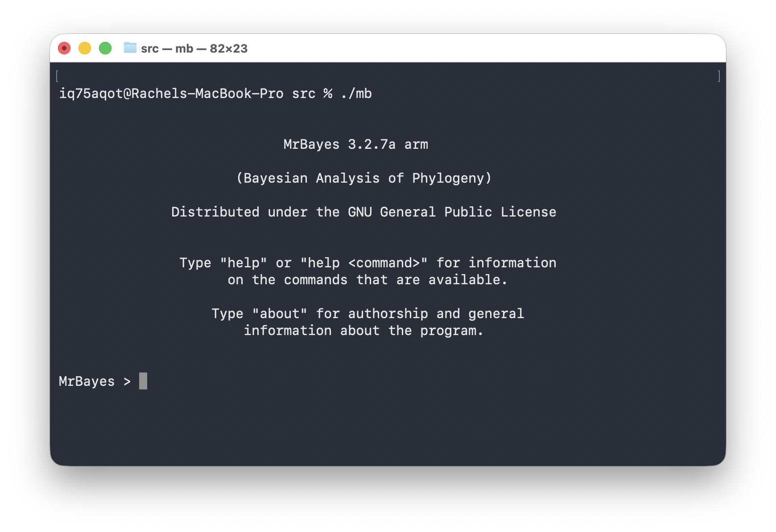Click the right bracket mark at top-right of terminal
Image resolution: width=776 pixels, height=532 pixels.
[x=719, y=76]
